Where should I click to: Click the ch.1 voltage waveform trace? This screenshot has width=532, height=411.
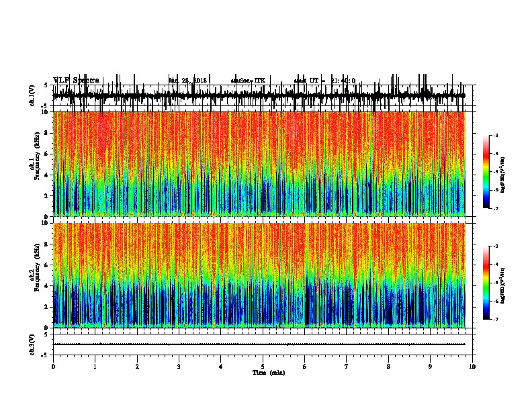259,95
